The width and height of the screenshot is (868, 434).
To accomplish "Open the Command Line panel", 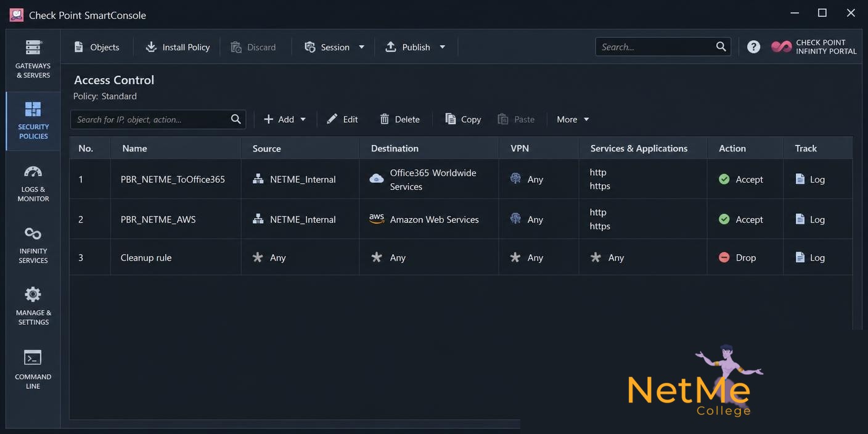I will 33,369.
